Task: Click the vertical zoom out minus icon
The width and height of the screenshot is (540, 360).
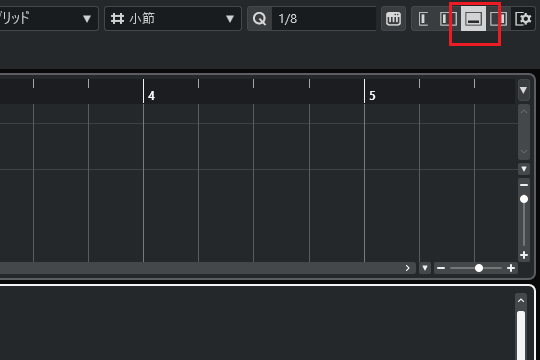Action: click(524, 185)
